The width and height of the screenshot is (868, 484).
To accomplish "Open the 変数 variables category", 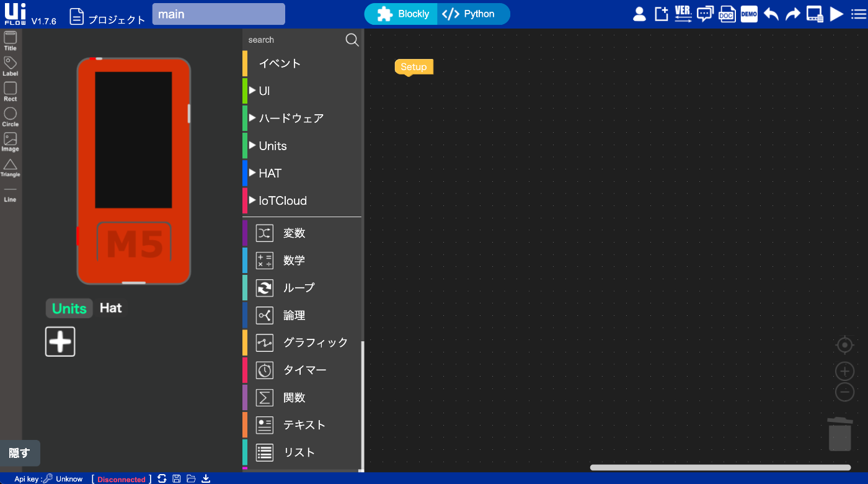I will (x=301, y=233).
